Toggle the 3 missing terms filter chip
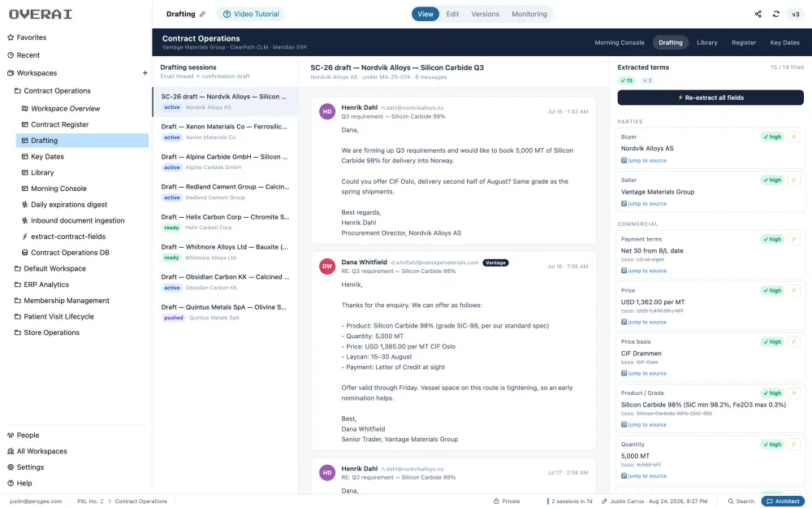Viewport: 812px width, 508px height. click(x=647, y=80)
